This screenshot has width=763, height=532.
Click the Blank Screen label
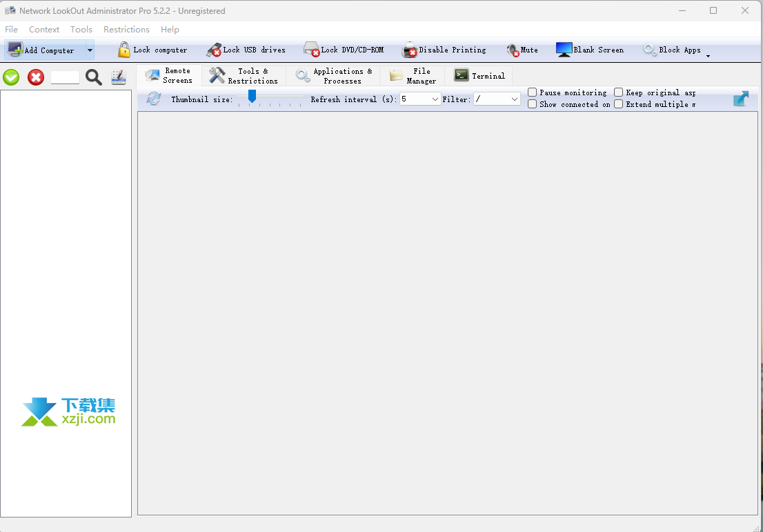[599, 50]
